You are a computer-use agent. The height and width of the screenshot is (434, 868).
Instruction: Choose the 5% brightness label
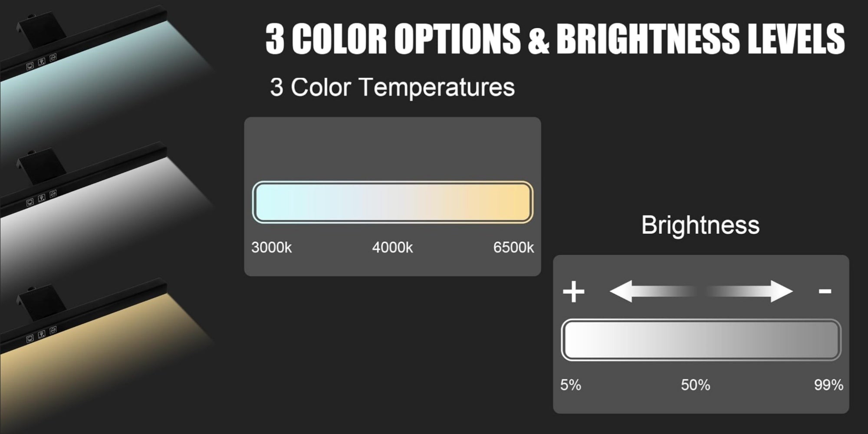pyautogui.click(x=571, y=385)
